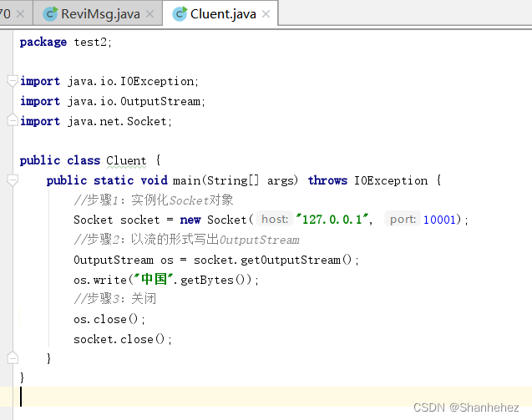This screenshot has width=532, height=420.
Task: Click the comment 步骤3 关闭
Action: click(x=115, y=299)
